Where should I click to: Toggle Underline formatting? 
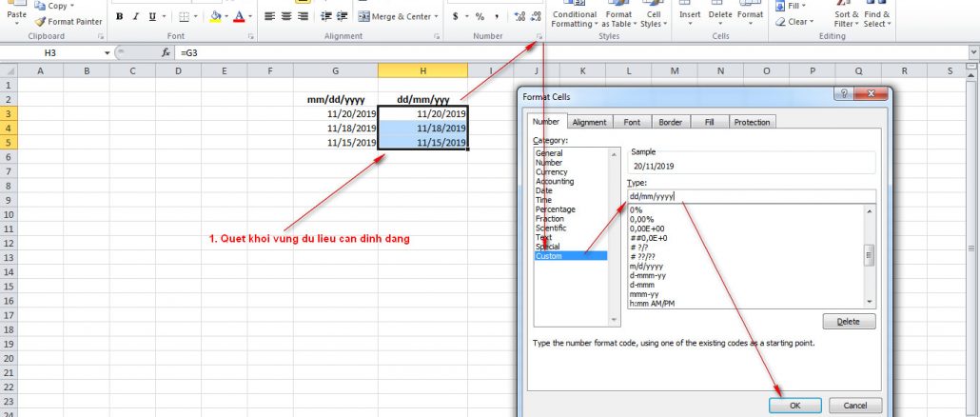point(154,16)
